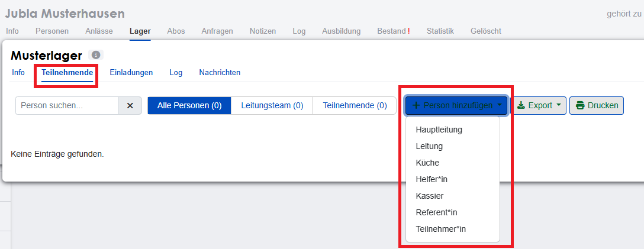Open Gelöscht in top navigation

[486, 31]
